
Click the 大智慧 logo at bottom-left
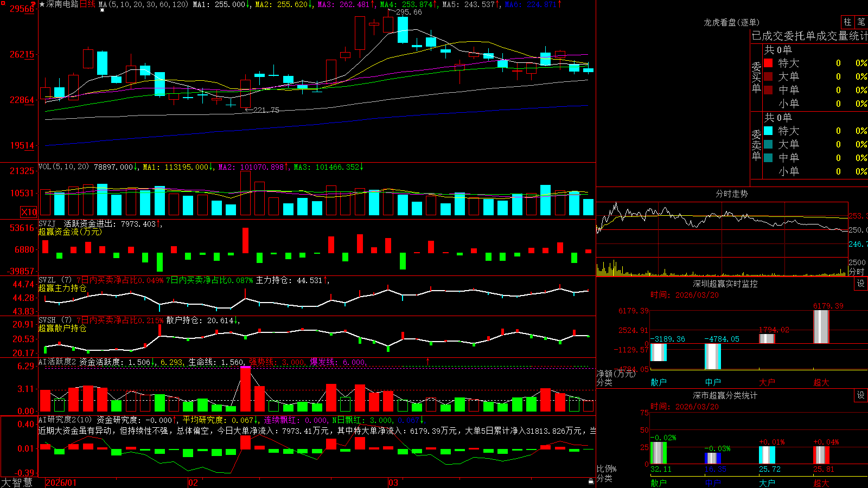click(x=17, y=483)
